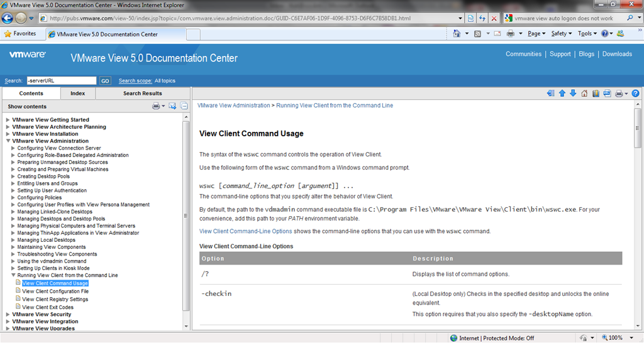644x343 pixels.
Task: Open View Client Registry Settings topic
Action: coord(55,299)
